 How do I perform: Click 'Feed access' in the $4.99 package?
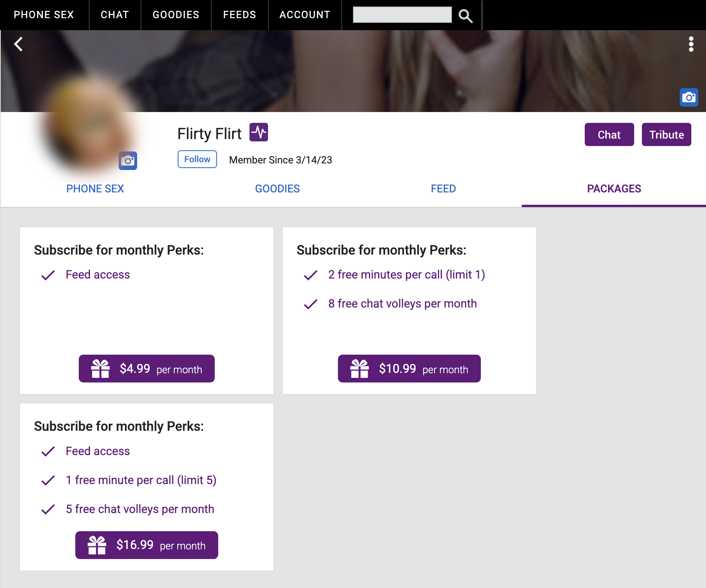tap(98, 275)
